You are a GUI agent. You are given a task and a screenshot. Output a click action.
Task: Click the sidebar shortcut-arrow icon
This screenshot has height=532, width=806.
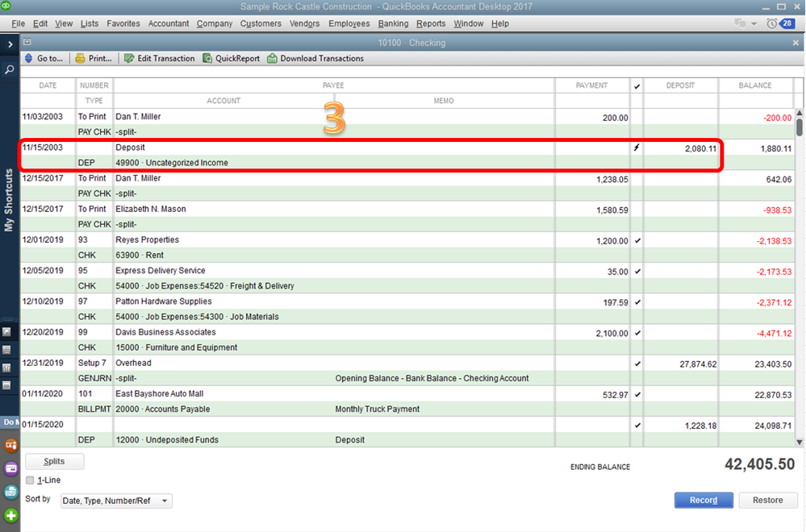tap(6, 332)
